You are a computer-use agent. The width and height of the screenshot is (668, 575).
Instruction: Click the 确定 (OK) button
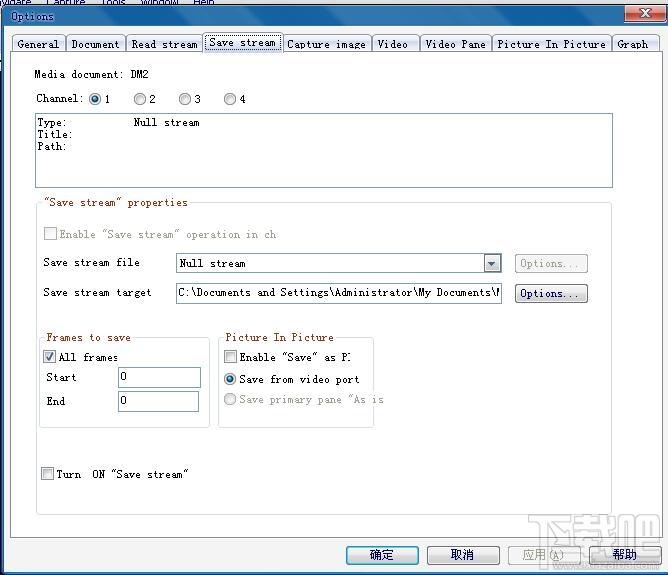click(x=382, y=555)
